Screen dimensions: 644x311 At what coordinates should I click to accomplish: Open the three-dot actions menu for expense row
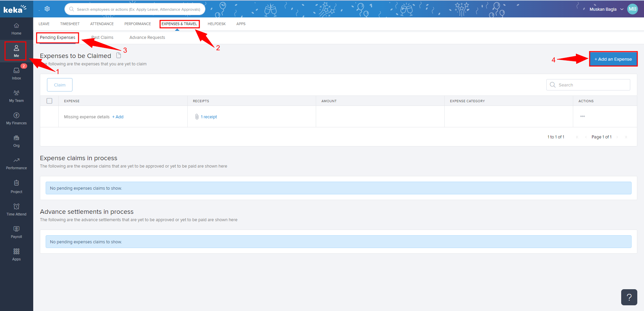click(582, 116)
